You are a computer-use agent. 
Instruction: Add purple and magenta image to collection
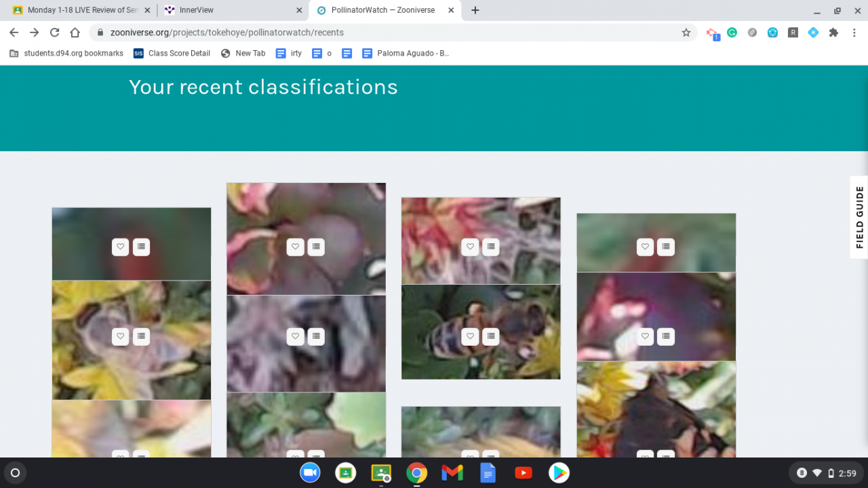(x=666, y=336)
